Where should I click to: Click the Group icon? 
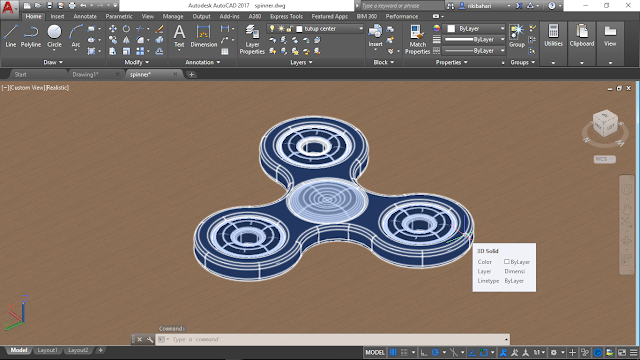tap(517, 36)
